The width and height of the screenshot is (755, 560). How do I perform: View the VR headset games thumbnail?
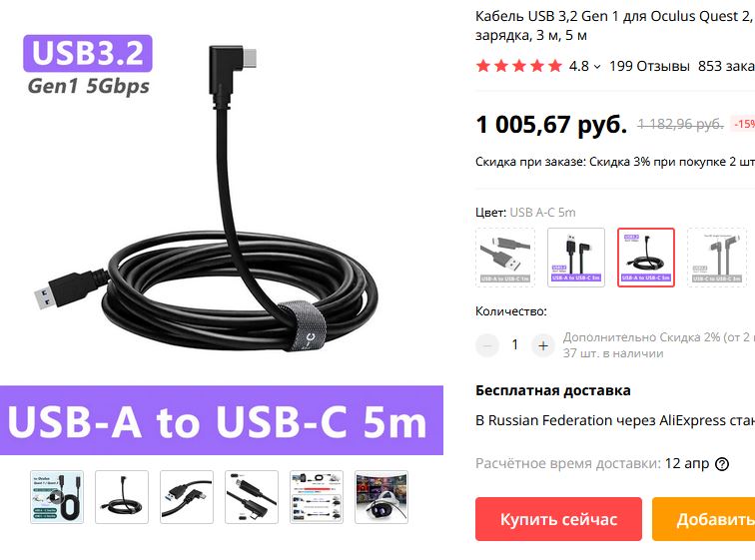[x=381, y=497]
